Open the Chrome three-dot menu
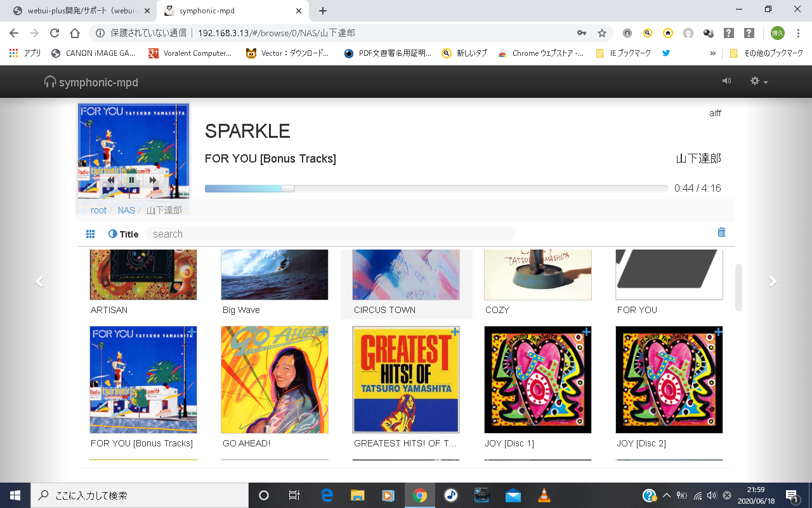This screenshot has width=812, height=508. click(797, 33)
